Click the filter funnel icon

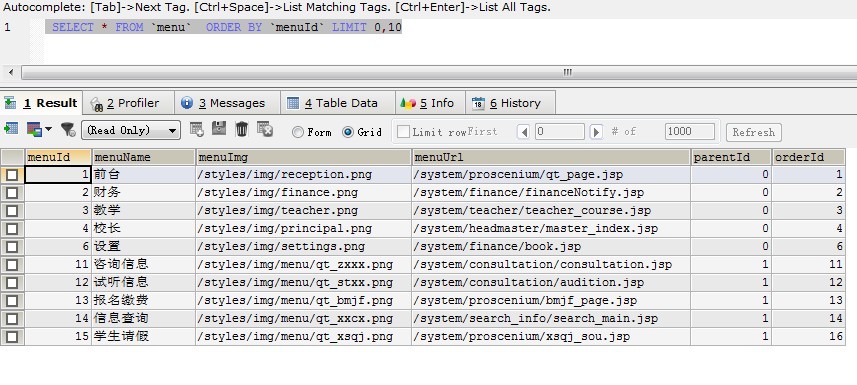pos(68,130)
